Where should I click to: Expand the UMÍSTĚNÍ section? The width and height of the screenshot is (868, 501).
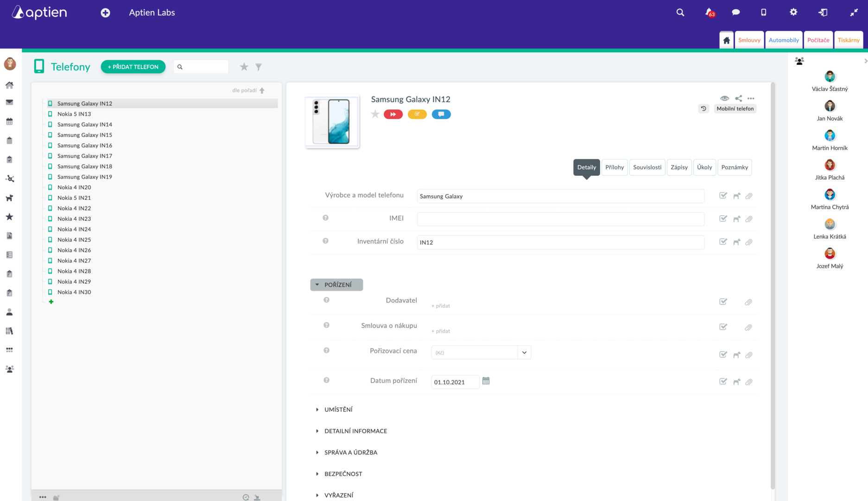[335, 410]
